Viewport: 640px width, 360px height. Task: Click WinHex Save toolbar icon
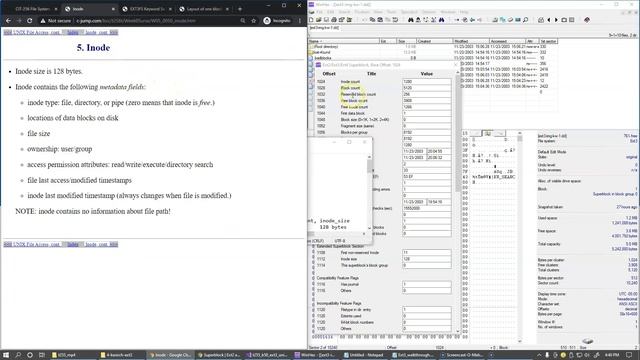tap(326, 20)
